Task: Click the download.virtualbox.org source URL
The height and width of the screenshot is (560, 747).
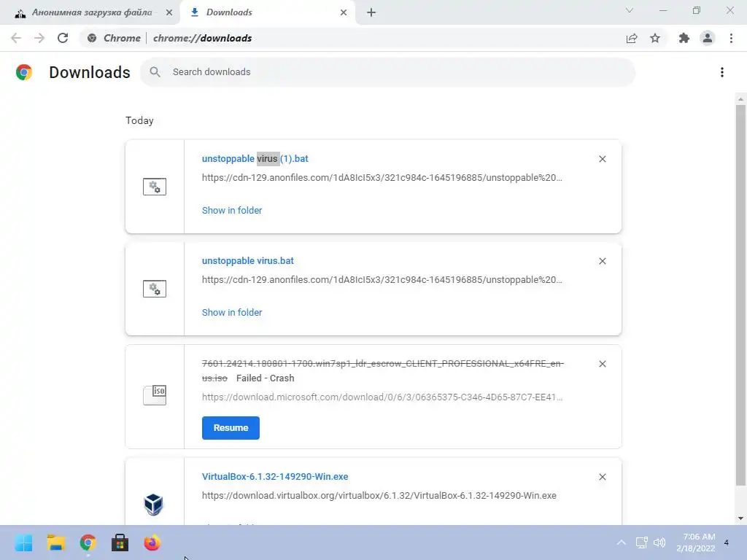Action: tap(379, 496)
